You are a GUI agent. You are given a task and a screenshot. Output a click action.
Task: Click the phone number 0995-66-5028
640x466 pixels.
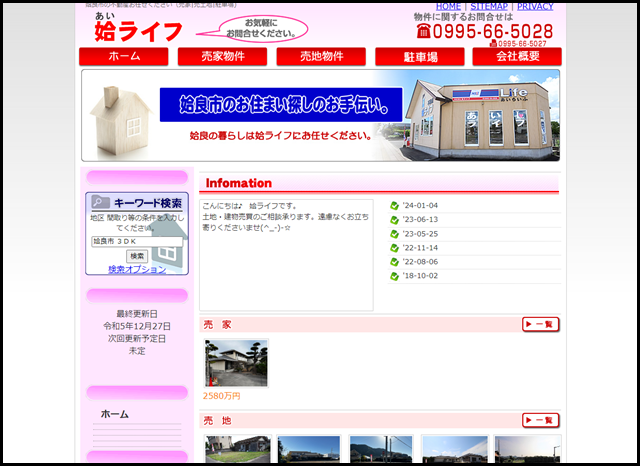493,31
